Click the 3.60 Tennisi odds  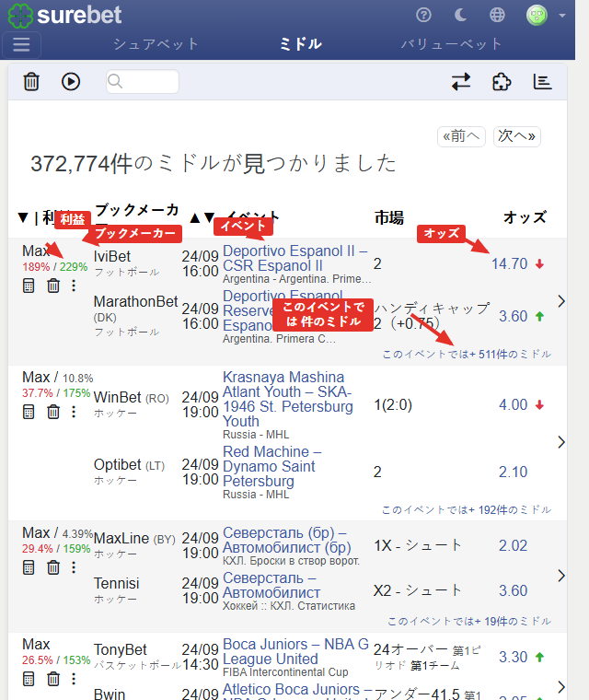pos(514,590)
